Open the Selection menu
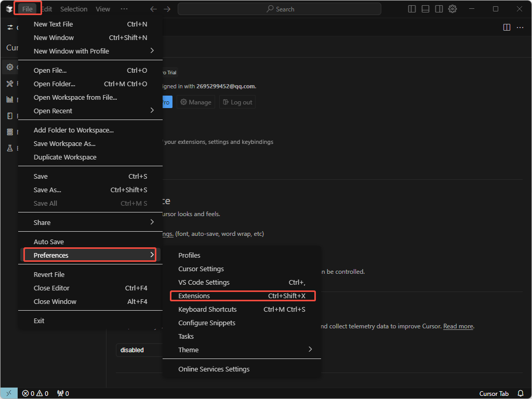This screenshot has width=532, height=399. tap(74, 9)
